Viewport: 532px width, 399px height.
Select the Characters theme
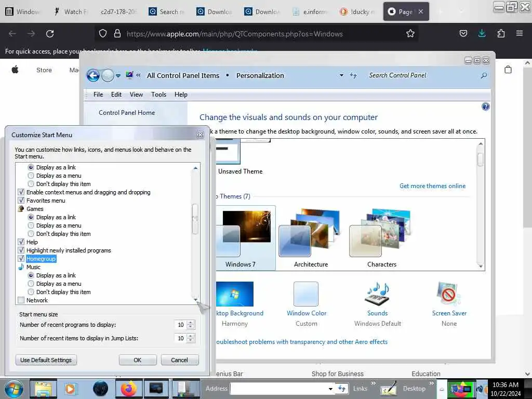(382, 238)
